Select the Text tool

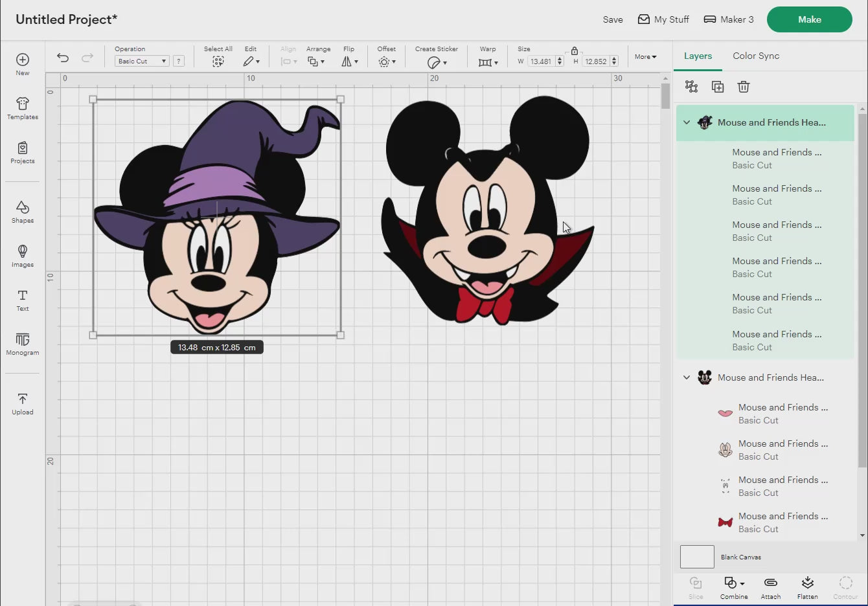click(x=23, y=300)
